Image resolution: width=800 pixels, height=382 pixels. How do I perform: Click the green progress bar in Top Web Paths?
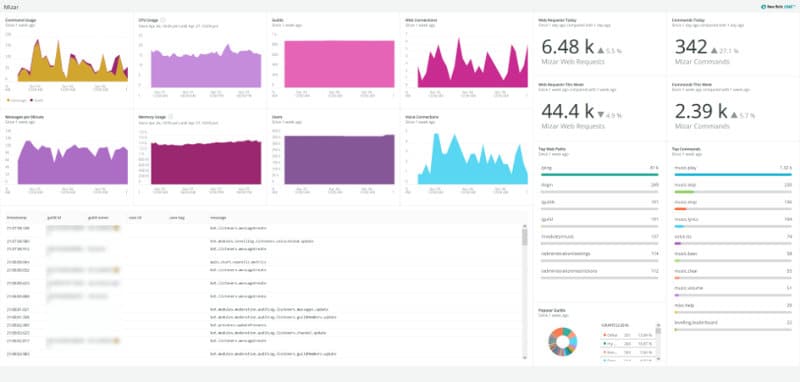[x=599, y=174]
